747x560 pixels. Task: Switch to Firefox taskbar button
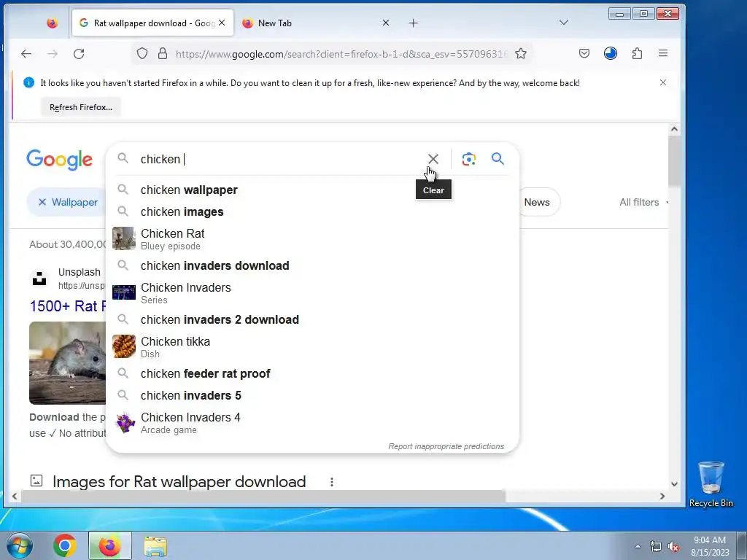(109, 545)
